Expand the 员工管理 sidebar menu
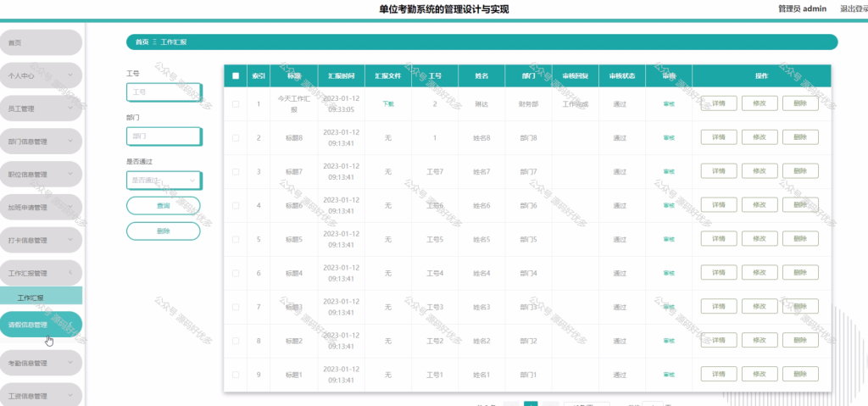Screen dimensions: 868x406 tap(41, 108)
